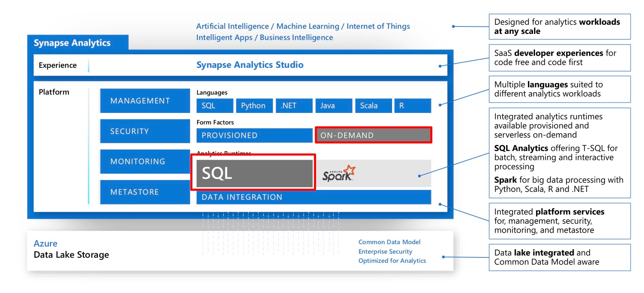Click the large SQL analytics runtime box
644x293 pixels.
click(x=254, y=173)
